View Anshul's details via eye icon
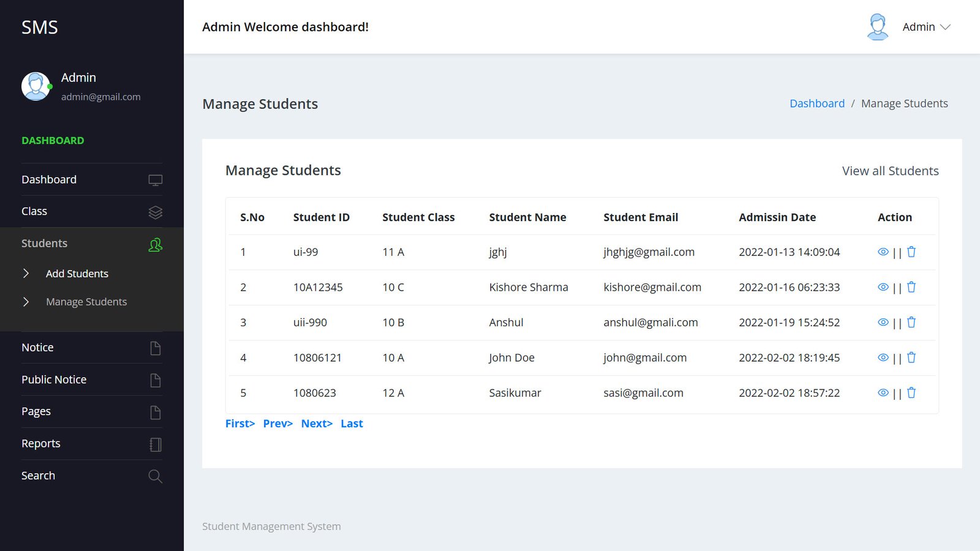 point(883,322)
